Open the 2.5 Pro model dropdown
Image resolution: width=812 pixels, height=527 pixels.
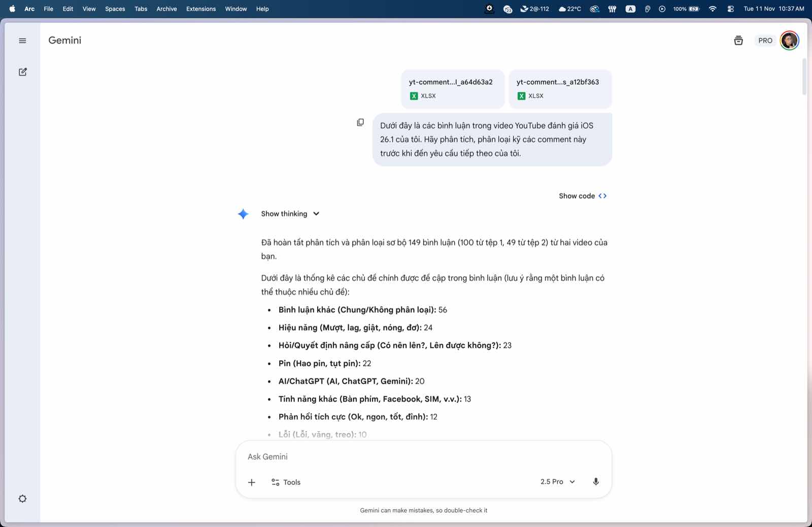[x=557, y=482]
